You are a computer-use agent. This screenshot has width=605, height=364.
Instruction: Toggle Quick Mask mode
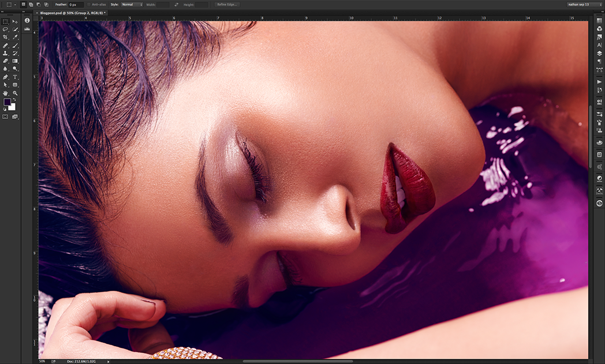coord(5,117)
